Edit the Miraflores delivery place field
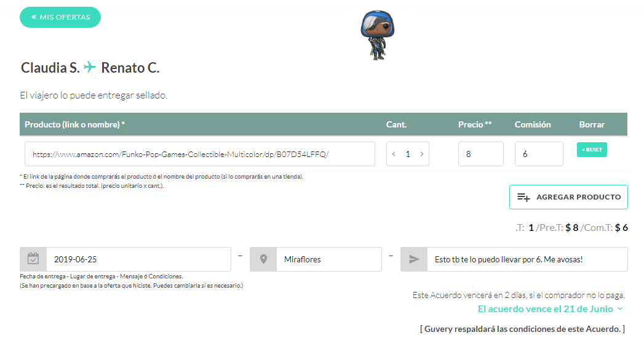Viewport: 644px width, 343px height. tap(329, 259)
